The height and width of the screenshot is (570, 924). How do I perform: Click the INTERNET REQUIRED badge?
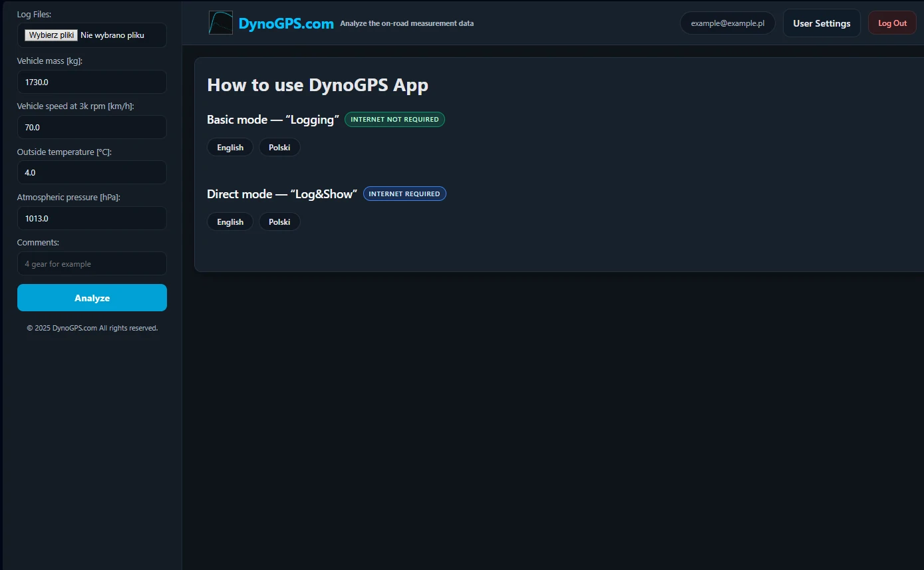tap(404, 194)
